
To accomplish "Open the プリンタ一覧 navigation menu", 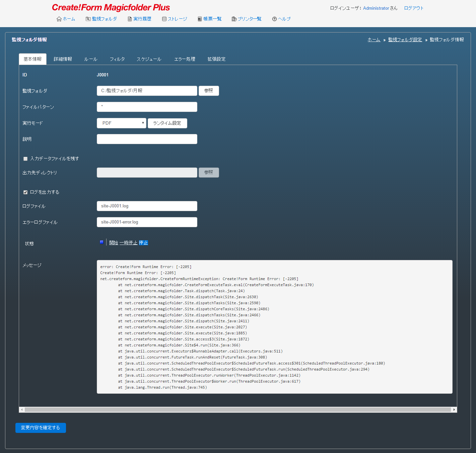I will [247, 19].
